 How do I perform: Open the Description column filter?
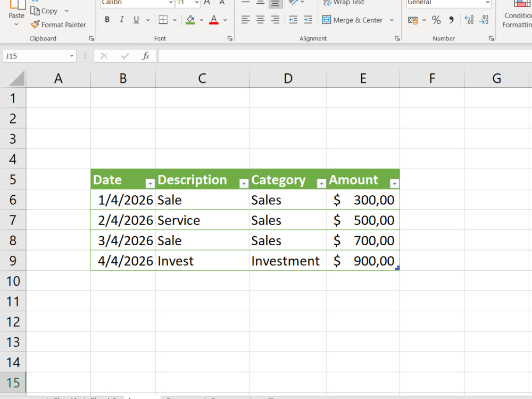244,184
